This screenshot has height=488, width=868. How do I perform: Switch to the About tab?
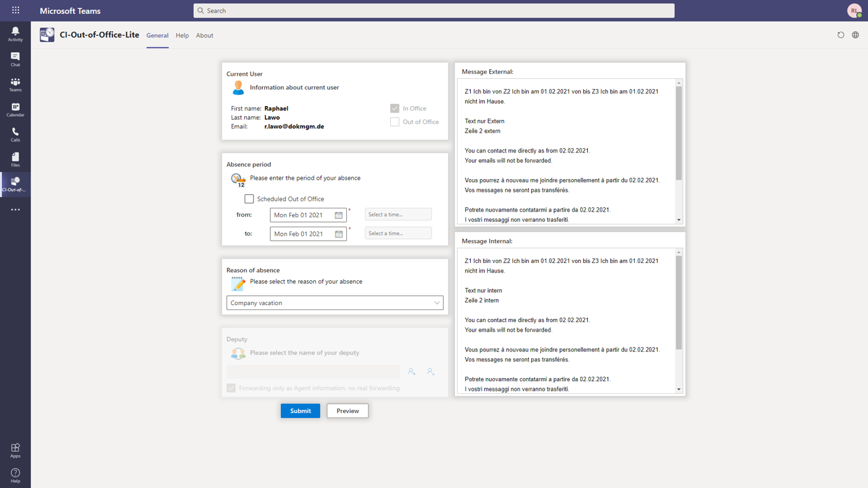click(205, 36)
